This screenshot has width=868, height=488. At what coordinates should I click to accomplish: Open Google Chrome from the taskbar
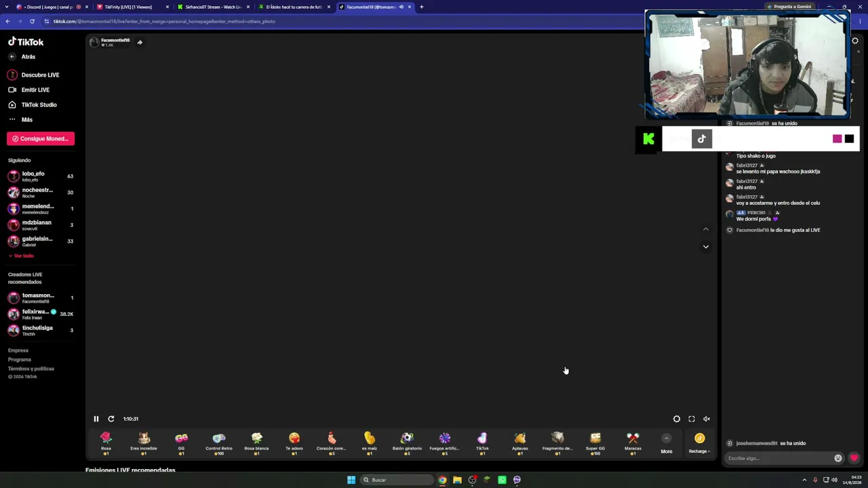point(442,480)
